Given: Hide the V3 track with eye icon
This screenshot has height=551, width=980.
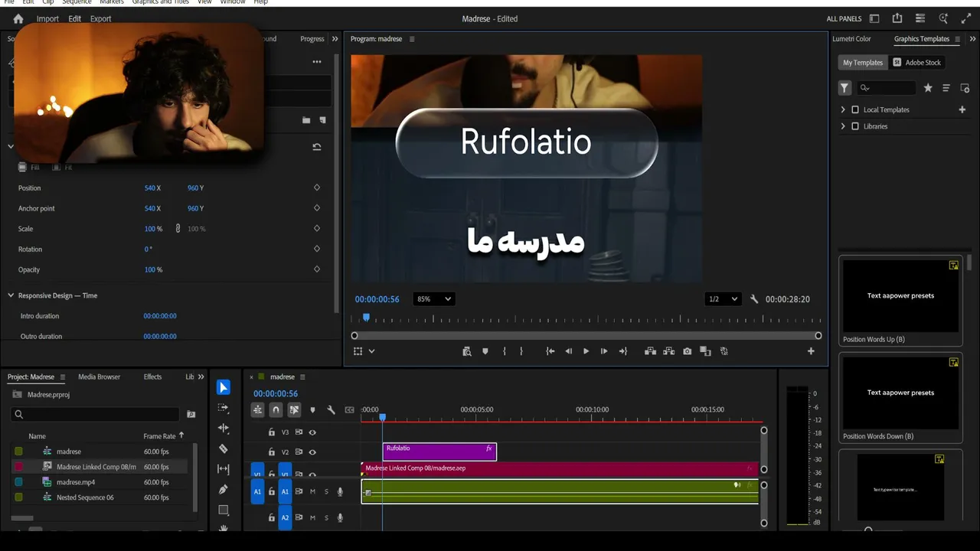Looking at the screenshot, I should pyautogui.click(x=312, y=432).
